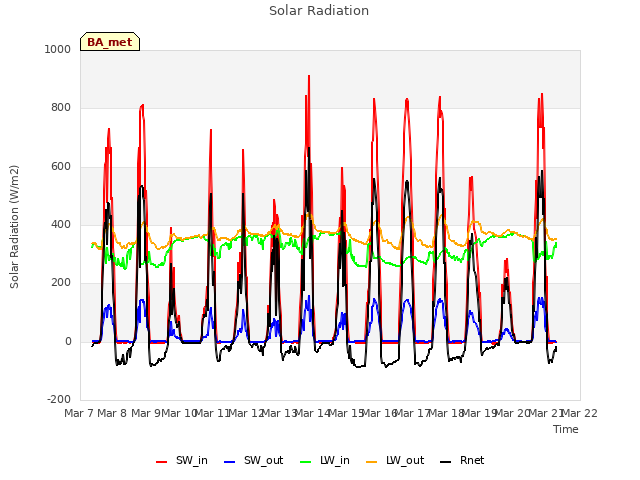Click the Mar 8 x-axis label
The image size is (640, 480).
(112, 413)
